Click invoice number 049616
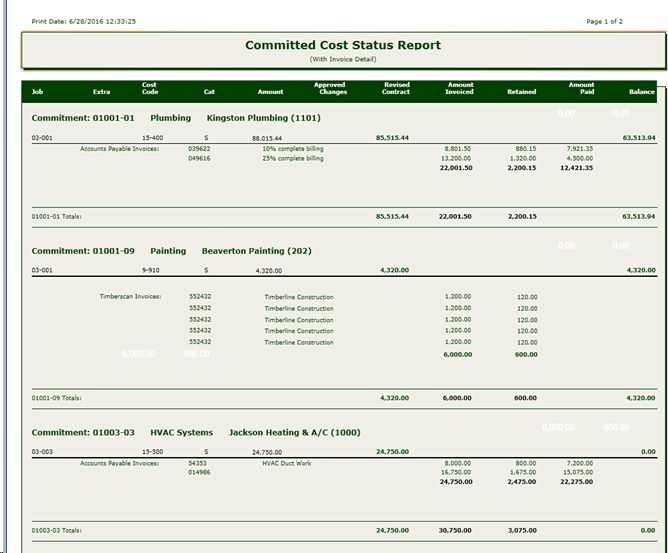The height and width of the screenshot is (553, 668). point(199,158)
